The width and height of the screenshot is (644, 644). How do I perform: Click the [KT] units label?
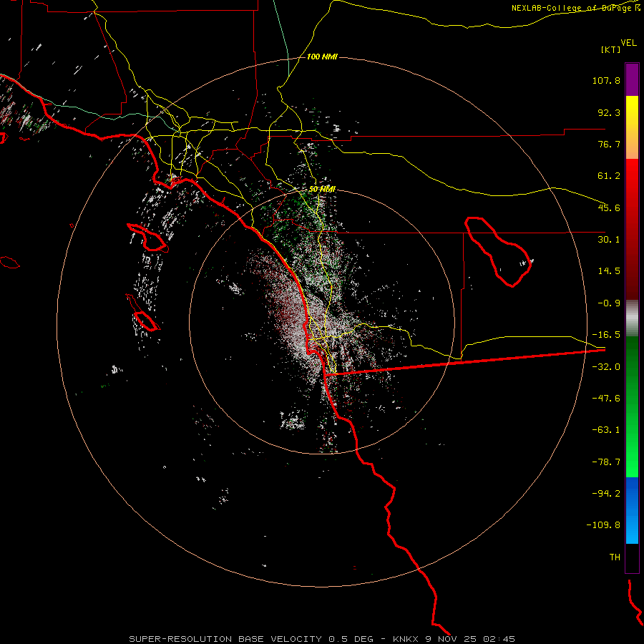point(611,49)
